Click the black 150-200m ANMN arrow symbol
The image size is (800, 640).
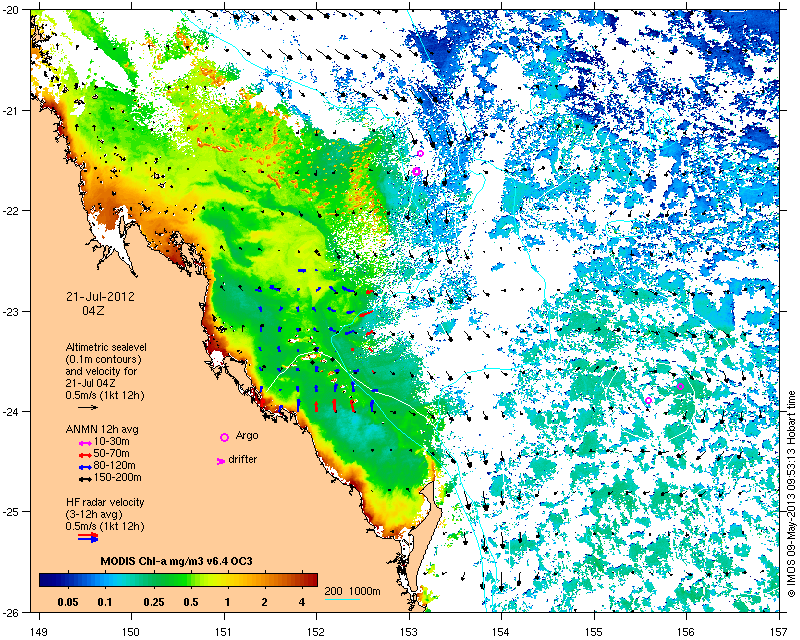point(85,479)
